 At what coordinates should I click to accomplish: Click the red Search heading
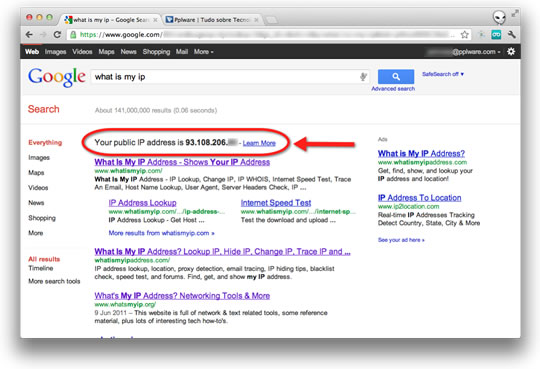click(x=43, y=109)
